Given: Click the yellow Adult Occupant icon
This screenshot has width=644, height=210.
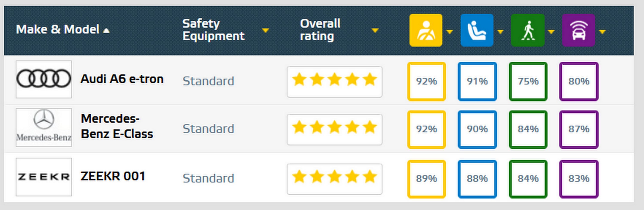Looking at the screenshot, I should coord(426,30).
